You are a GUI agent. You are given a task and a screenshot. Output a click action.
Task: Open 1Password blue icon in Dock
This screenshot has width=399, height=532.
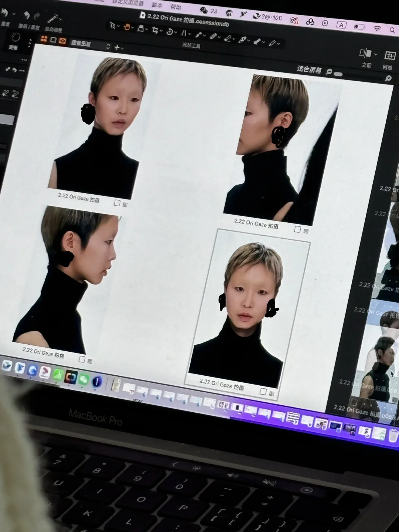[97, 381]
